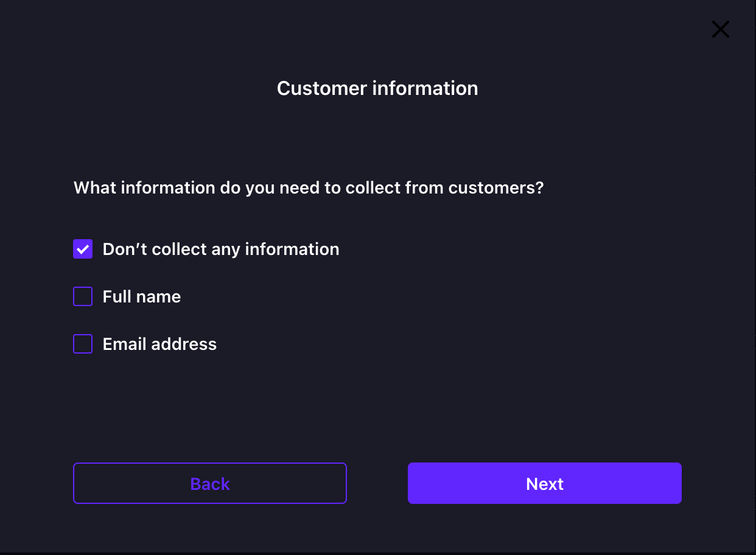
Task: Enable the Full name checkbox
Action: click(x=83, y=296)
